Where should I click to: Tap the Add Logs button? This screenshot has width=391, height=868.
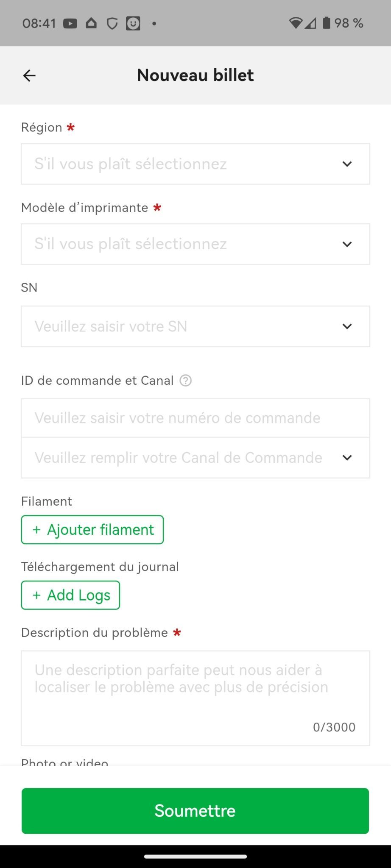[x=70, y=595]
